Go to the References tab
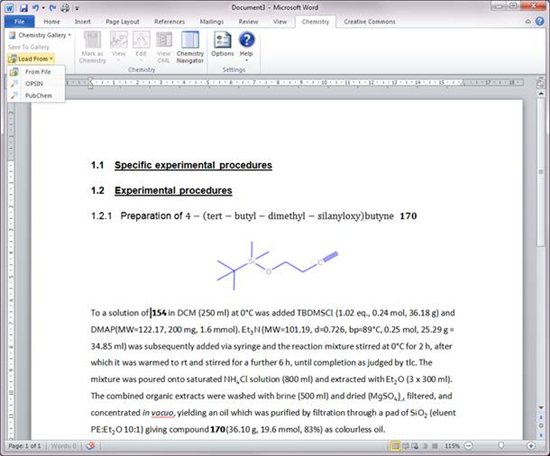550x456 pixels. (169, 21)
